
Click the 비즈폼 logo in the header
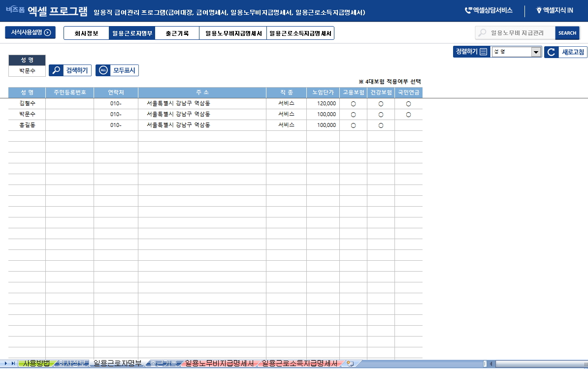[15, 10]
